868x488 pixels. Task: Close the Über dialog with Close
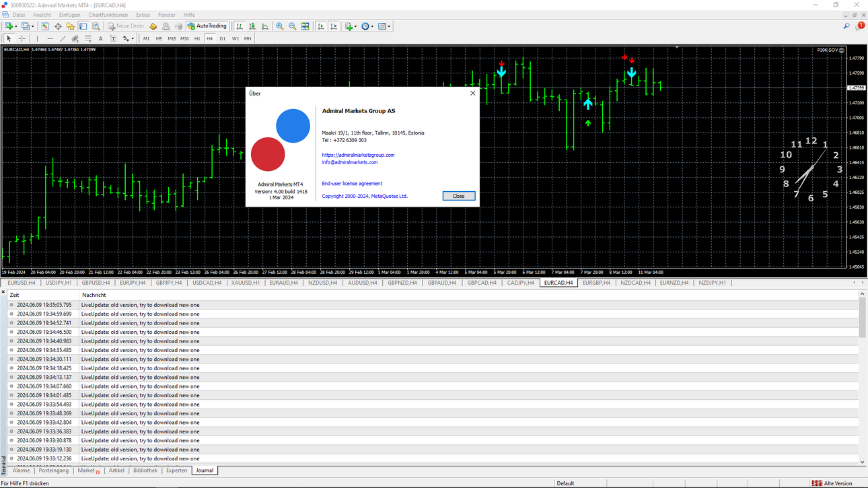point(458,196)
